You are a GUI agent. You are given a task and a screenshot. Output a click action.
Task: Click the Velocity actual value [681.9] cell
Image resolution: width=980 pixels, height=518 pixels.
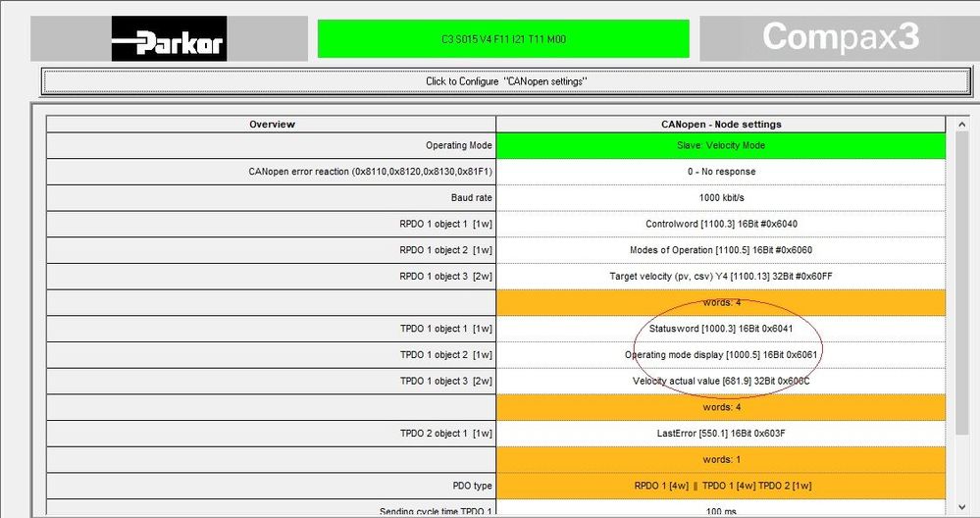pyautogui.click(x=721, y=381)
